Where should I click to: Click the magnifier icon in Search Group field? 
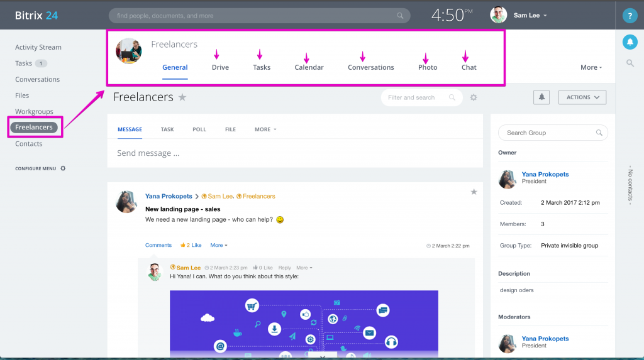click(x=599, y=133)
